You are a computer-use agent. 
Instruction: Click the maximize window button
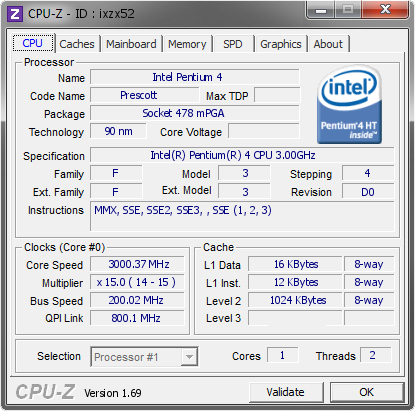pos(348,10)
